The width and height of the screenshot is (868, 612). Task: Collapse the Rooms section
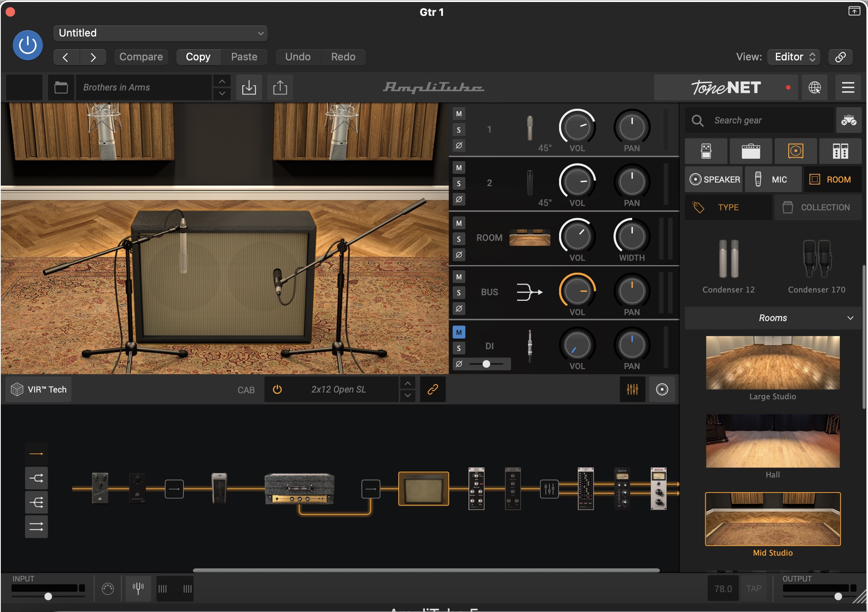(x=773, y=318)
